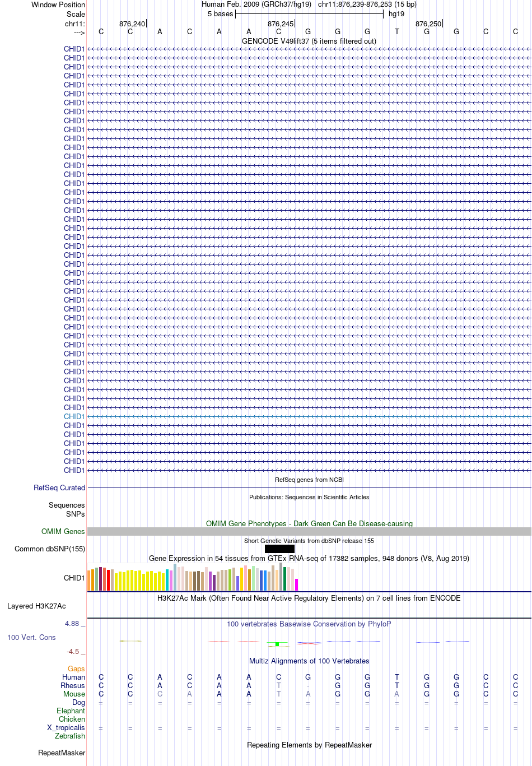Open Short Genetic Variants from dbSNP title
The width and height of the screenshot is (532, 766).
click(309, 541)
